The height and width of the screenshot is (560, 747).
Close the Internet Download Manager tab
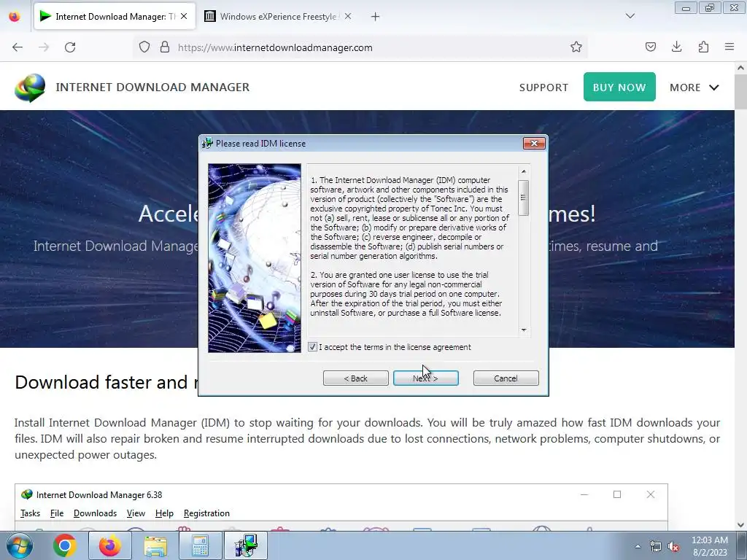[184, 16]
